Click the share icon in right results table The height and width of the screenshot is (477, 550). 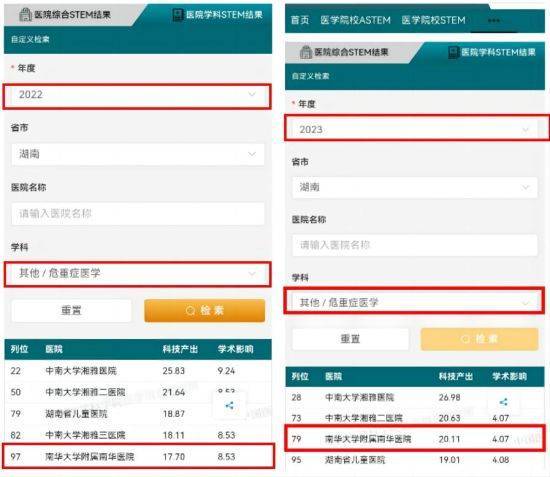tap(504, 402)
